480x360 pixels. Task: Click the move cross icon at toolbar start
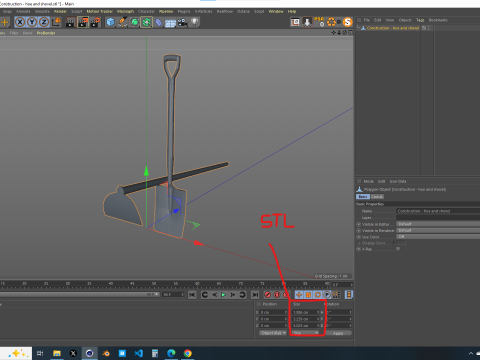(5, 22)
